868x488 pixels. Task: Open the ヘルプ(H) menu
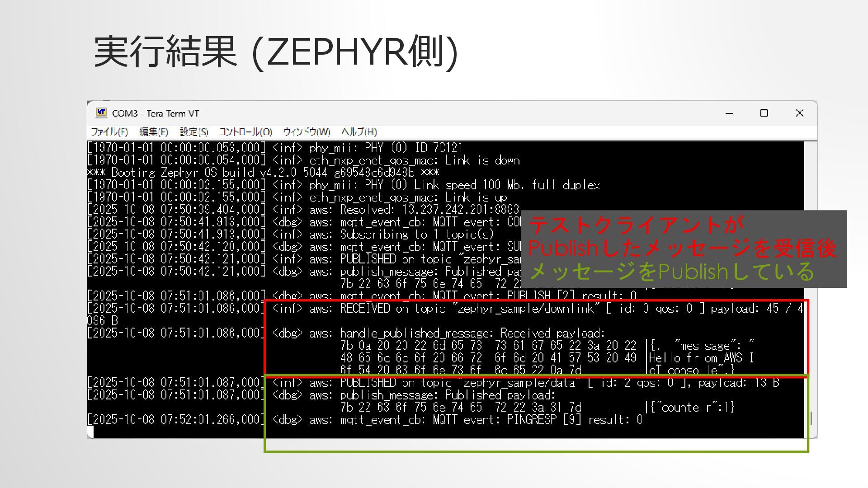click(x=359, y=132)
